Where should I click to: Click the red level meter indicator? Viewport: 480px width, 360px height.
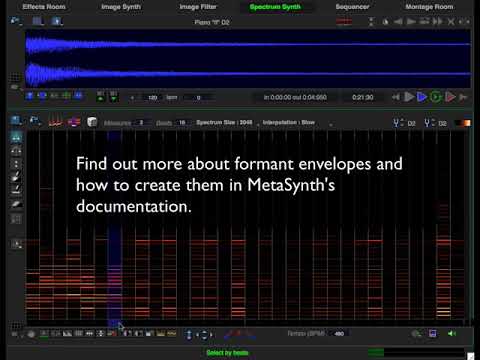point(344,22)
